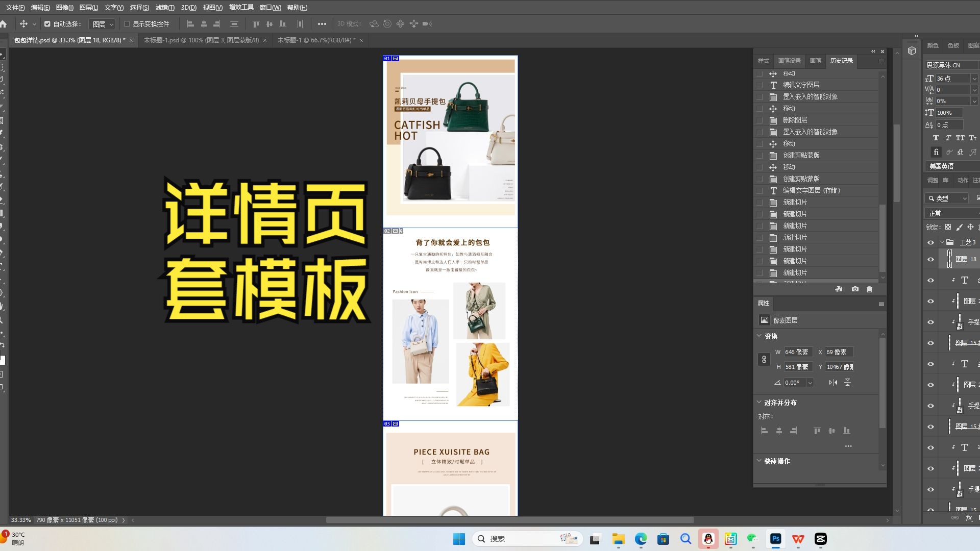This screenshot has width=980, height=551.
Task: Open Move tool preset picker arrow
Action: click(34, 24)
